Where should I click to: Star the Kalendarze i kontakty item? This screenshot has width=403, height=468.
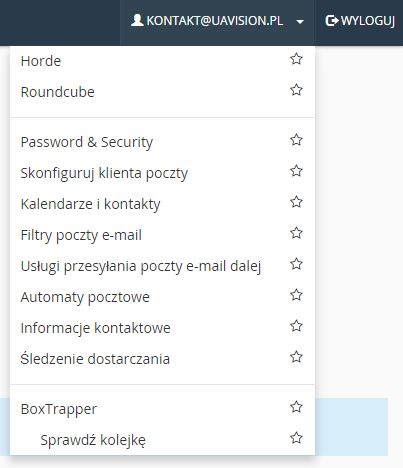296,202
